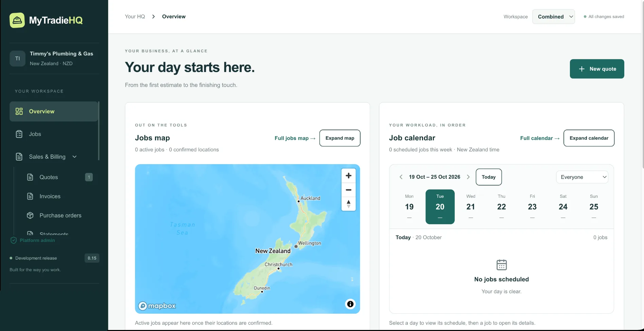Click the Expand calendar button
The height and width of the screenshot is (331, 644).
(589, 138)
